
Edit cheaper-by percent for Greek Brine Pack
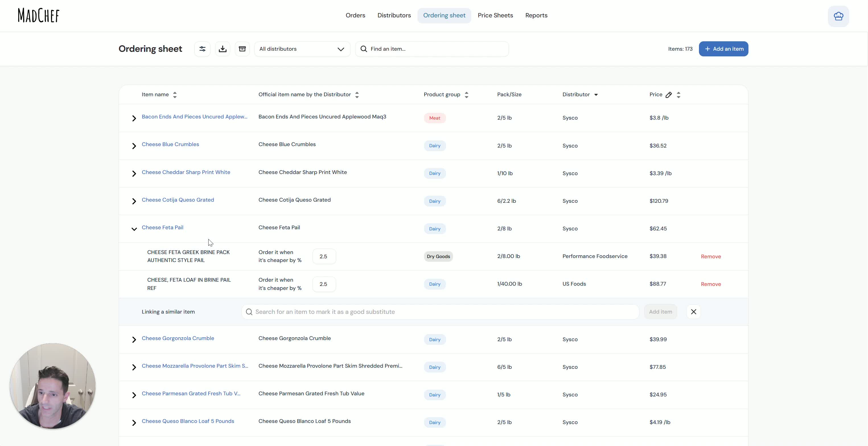pyautogui.click(x=324, y=257)
